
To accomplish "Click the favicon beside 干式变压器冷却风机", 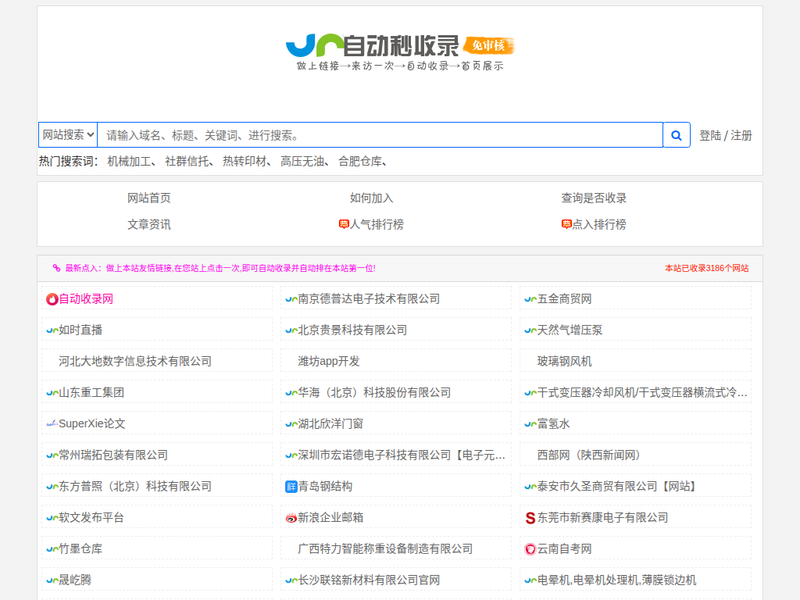I will [530, 393].
